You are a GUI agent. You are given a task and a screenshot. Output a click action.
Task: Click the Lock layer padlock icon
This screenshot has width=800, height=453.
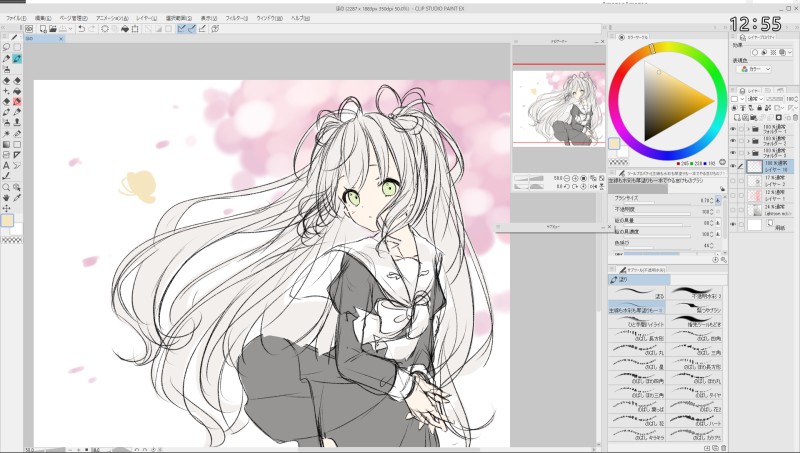tap(760, 108)
